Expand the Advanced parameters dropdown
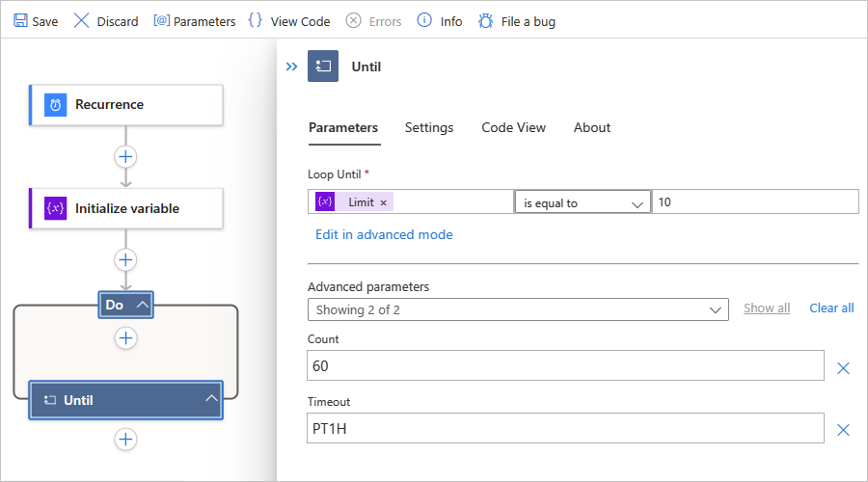Image resolution: width=868 pixels, height=482 pixels. tap(517, 309)
